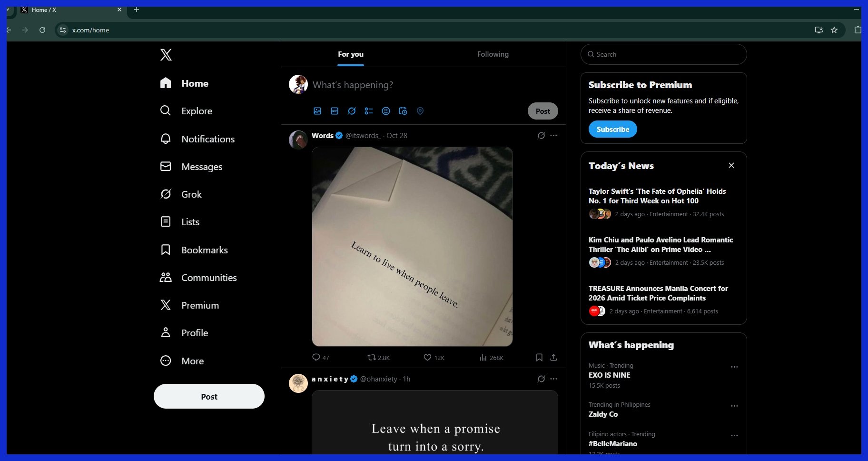Expand the More sidebar menu
This screenshot has height=461, width=868.
pos(192,361)
